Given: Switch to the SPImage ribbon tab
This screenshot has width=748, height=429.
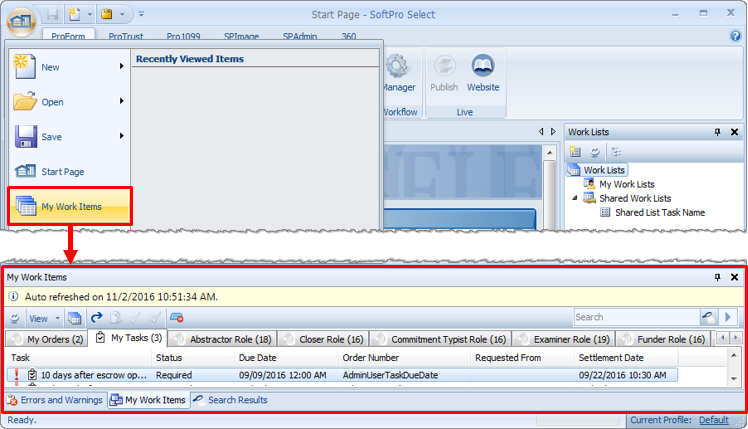Looking at the screenshot, I should tap(241, 36).
